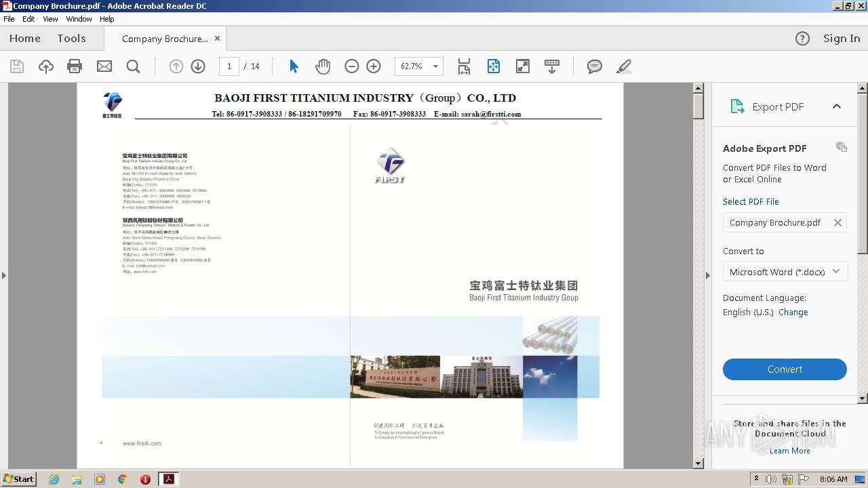
Task: Click the volume speaker tray icon
Action: (771, 479)
